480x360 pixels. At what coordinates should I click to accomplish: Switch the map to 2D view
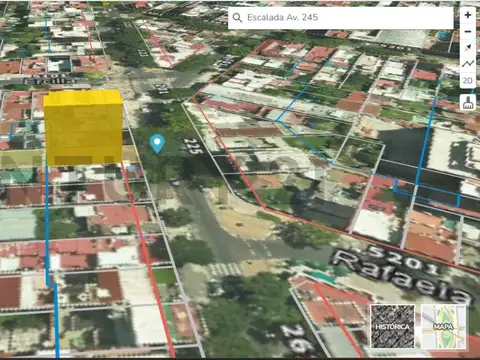pos(468,80)
